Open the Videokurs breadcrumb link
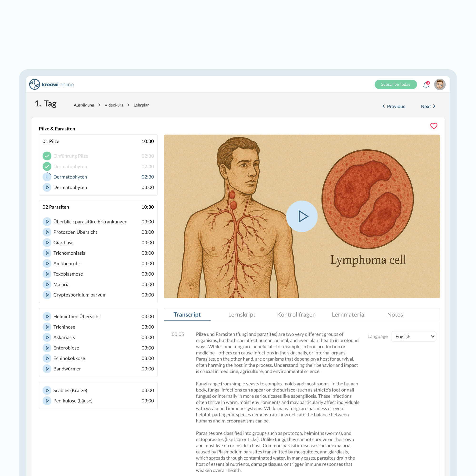476x476 pixels. click(114, 105)
